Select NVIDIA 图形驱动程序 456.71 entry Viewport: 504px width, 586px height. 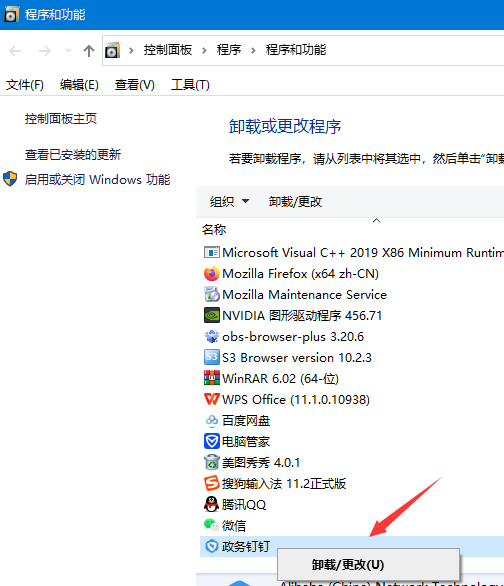pos(302,315)
